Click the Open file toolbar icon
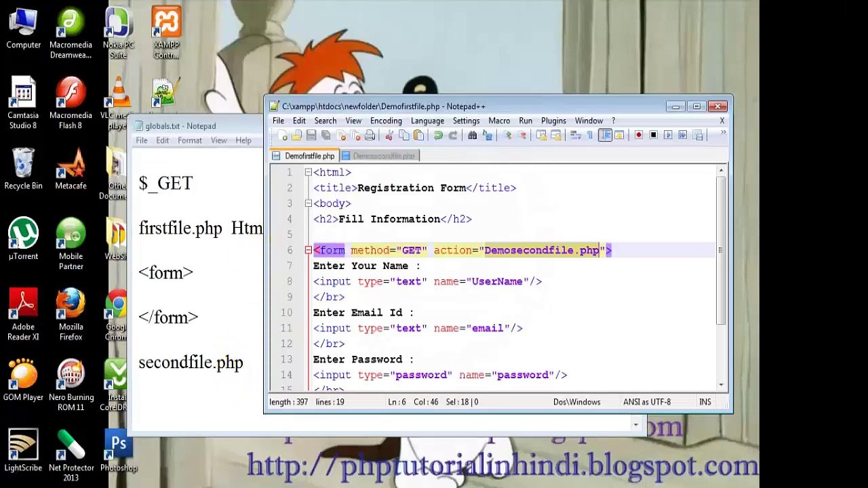This screenshot has height=488, width=868. click(x=296, y=136)
